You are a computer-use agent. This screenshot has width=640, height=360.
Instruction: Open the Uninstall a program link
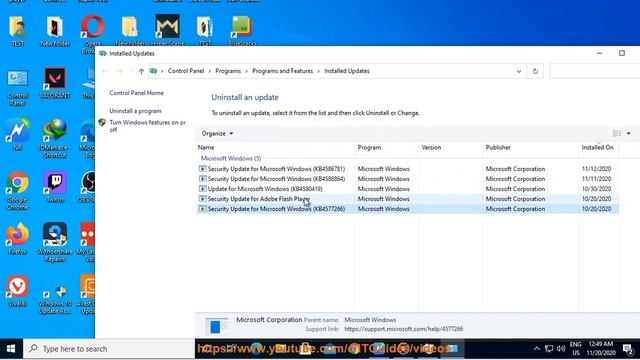[136, 111]
